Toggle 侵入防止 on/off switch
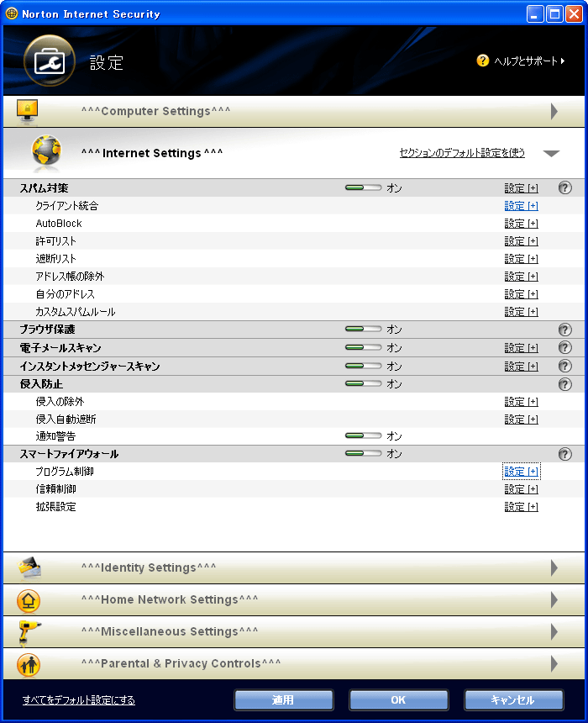Screen dimensions: 588x723 coord(363,383)
